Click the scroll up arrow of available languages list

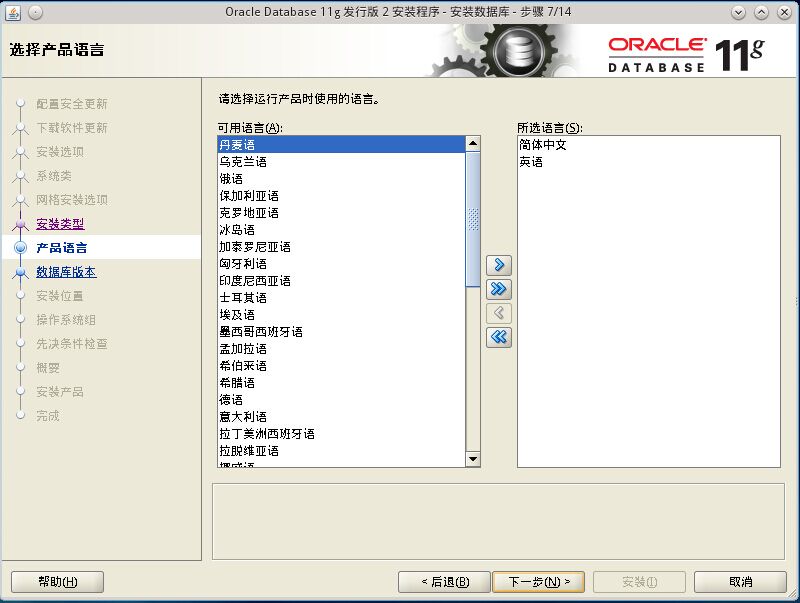(x=473, y=144)
